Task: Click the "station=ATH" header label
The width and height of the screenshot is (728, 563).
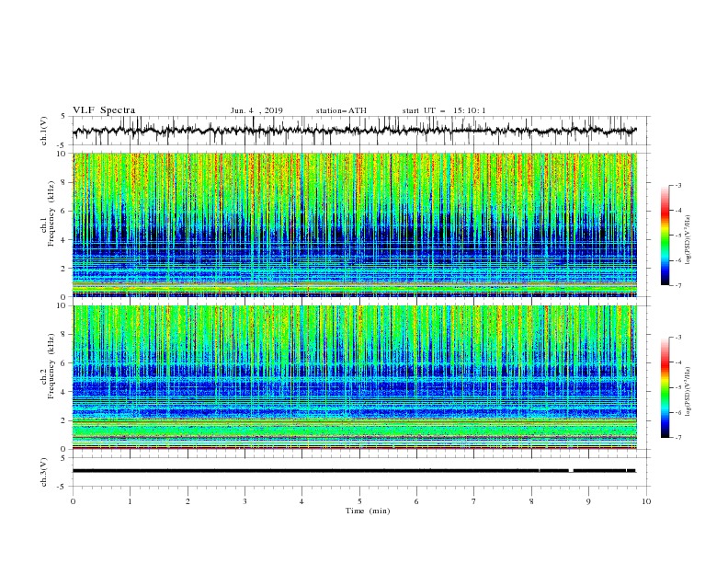Action: click(341, 110)
